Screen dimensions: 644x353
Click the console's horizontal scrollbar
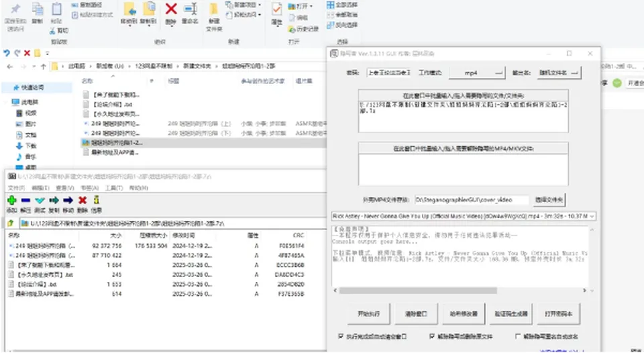(418, 291)
